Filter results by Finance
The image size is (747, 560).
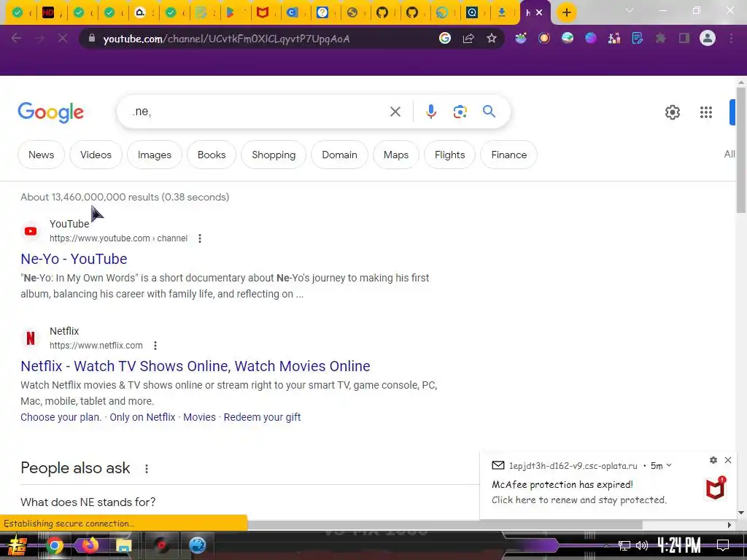coord(508,155)
